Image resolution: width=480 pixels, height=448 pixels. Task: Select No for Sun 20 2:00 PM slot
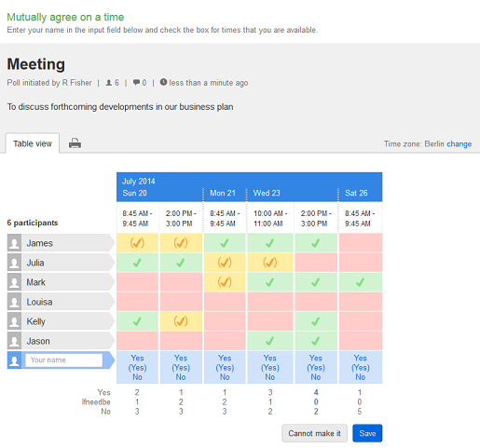click(181, 377)
